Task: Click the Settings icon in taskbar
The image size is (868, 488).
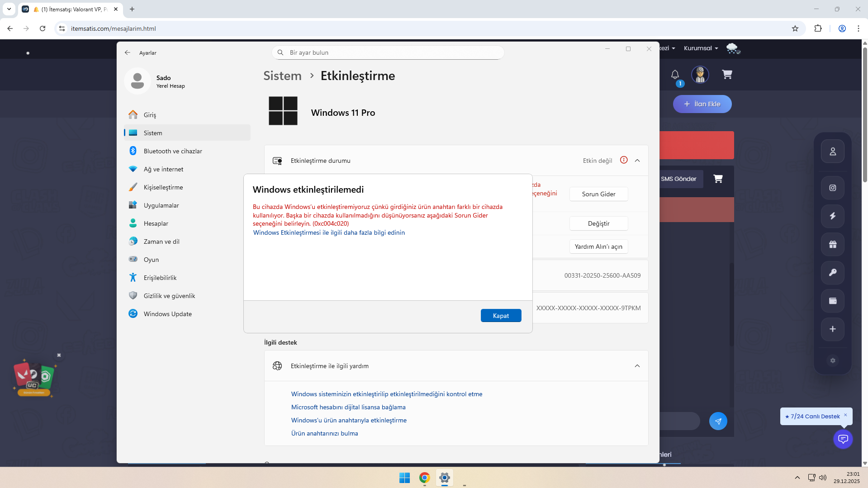Action: [445, 478]
